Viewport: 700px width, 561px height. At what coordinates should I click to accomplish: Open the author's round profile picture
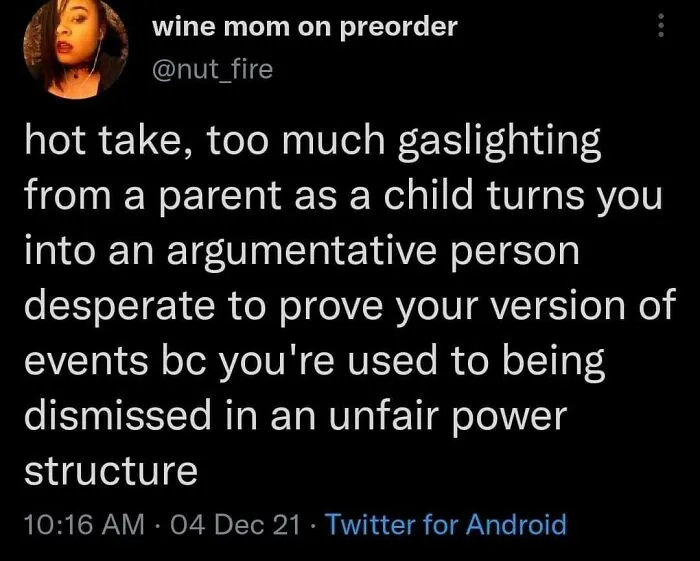point(75,48)
